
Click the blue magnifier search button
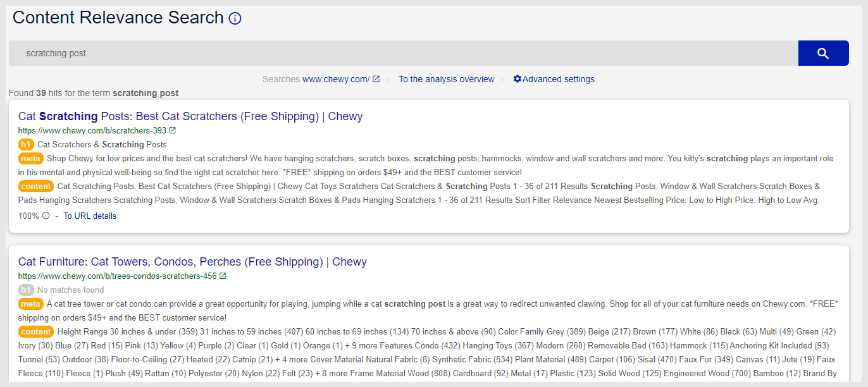823,53
